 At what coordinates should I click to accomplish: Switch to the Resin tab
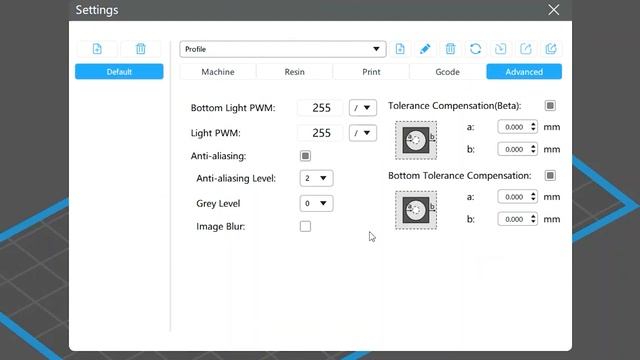(294, 72)
